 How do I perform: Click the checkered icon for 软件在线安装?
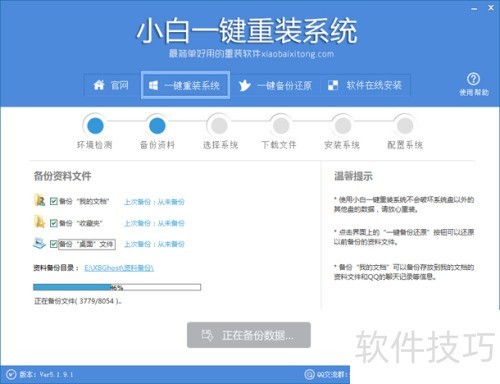coord(333,85)
